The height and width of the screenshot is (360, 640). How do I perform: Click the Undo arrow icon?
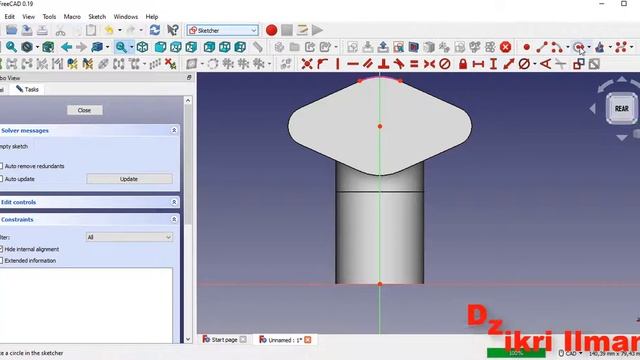109,30
